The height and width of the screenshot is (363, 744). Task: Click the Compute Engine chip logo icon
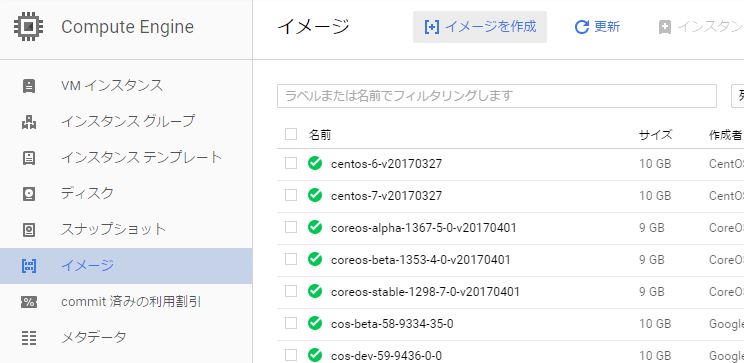(28, 26)
